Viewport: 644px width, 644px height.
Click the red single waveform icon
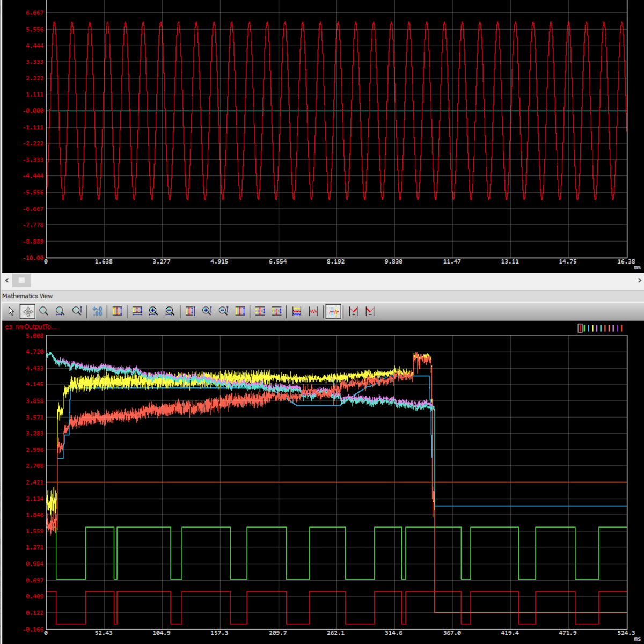coord(313,311)
